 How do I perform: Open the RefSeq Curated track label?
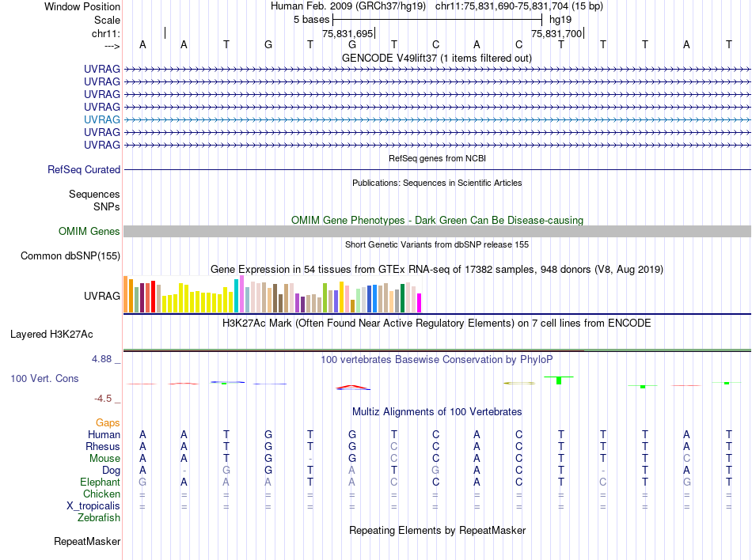pos(84,169)
